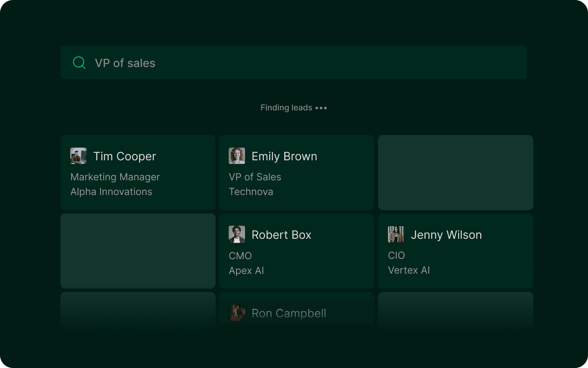Click the 'VP of Sales' title under Emily Brown
The height and width of the screenshot is (368, 588).
click(x=255, y=177)
